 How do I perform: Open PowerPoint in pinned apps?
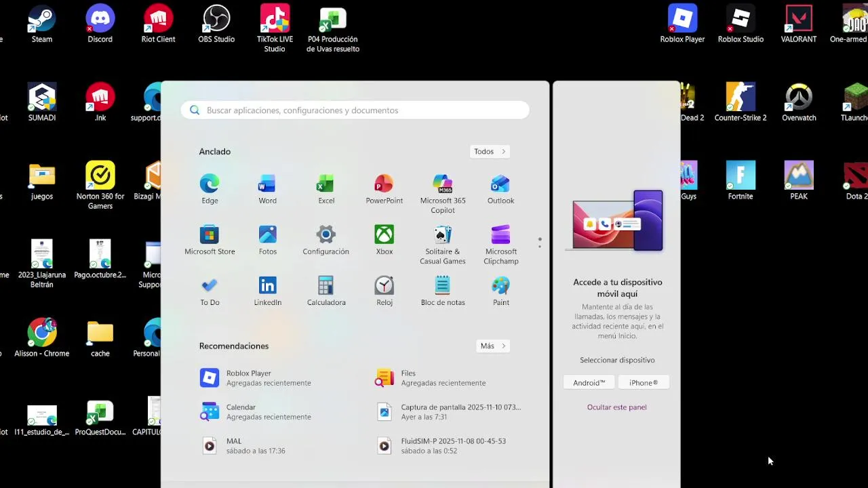pos(384,189)
